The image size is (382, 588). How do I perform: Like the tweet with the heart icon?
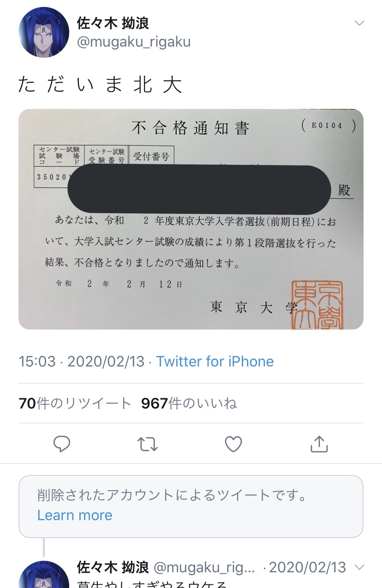(x=233, y=444)
